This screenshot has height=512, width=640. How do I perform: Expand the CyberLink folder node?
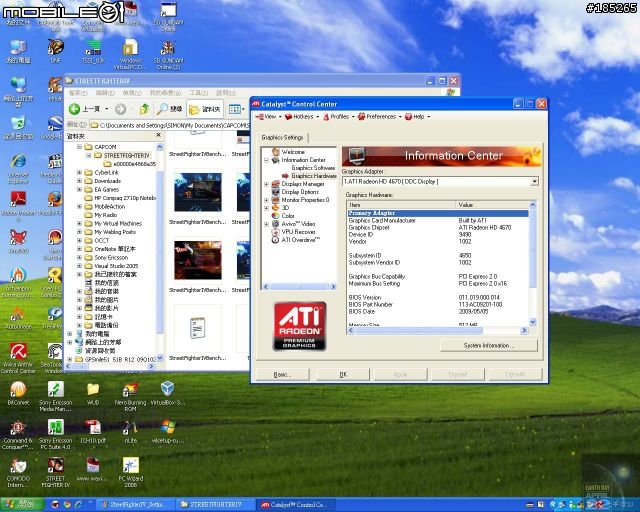pyautogui.click(x=80, y=173)
